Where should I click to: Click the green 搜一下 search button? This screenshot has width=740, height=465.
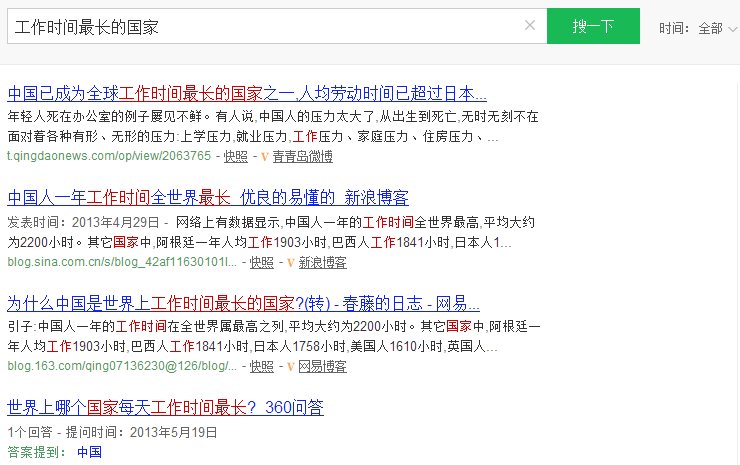(593, 26)
